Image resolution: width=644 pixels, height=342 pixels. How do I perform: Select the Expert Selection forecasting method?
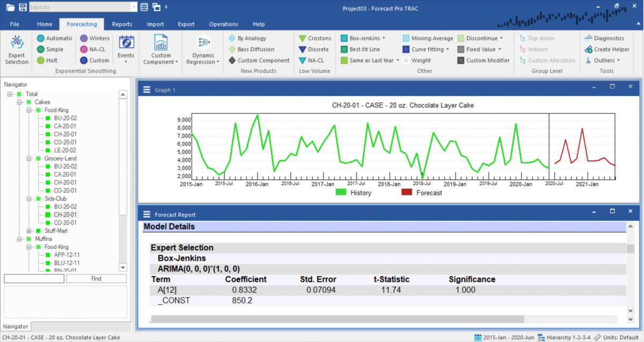coord(16,49)
